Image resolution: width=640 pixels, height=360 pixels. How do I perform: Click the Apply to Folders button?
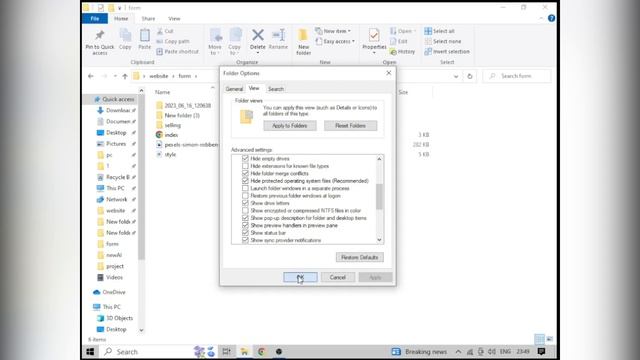point(290,126)
